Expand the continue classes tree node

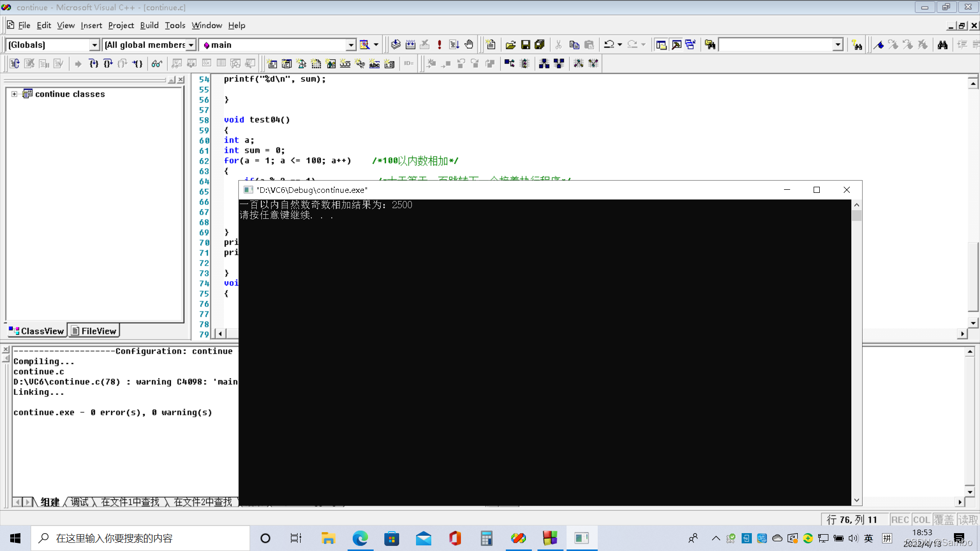click(x=14, y=94)
